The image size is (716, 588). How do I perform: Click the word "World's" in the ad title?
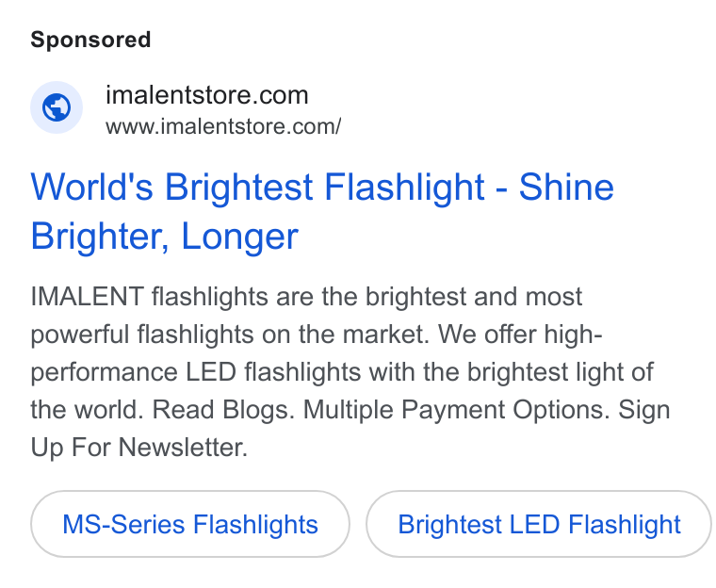(91, 187)
